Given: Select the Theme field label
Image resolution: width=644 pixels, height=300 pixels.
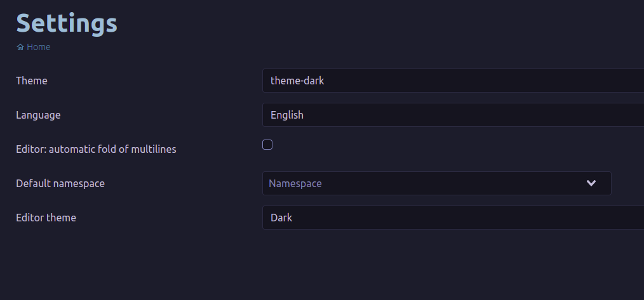Looking at the screenshot, I should pyautogui.click(x=32, y=81).
